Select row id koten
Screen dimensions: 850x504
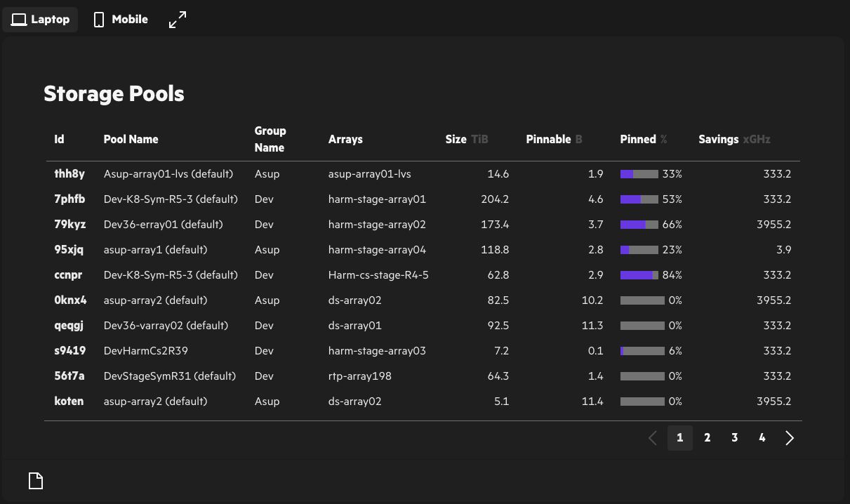[x=69, y=401]
